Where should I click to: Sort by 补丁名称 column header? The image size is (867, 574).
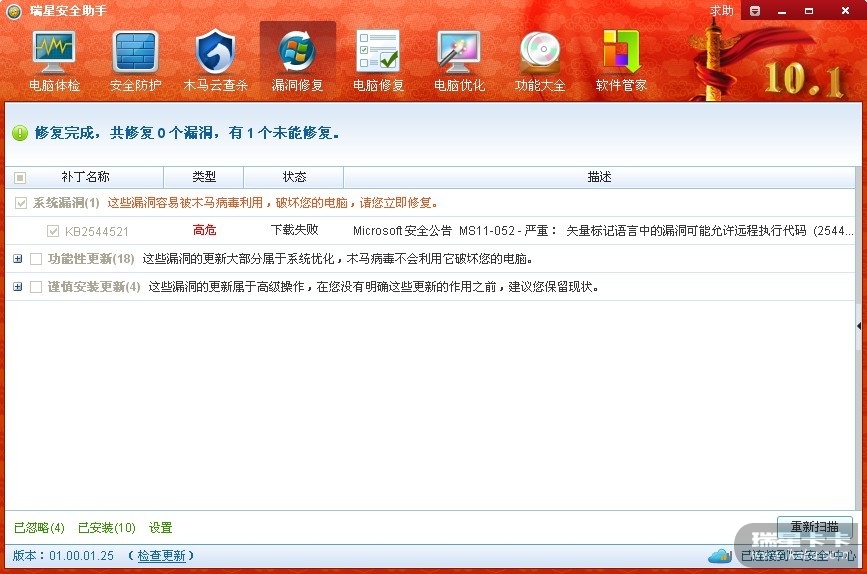[86, 177]
